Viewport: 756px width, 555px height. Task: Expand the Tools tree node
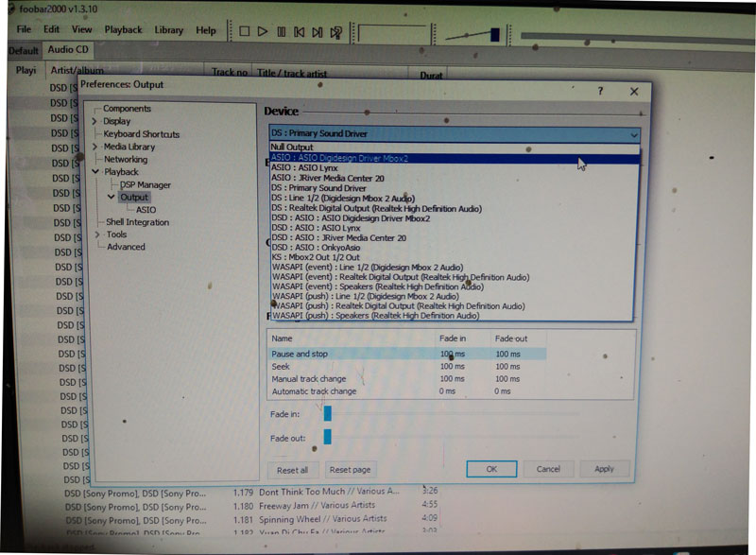[97, 234]
